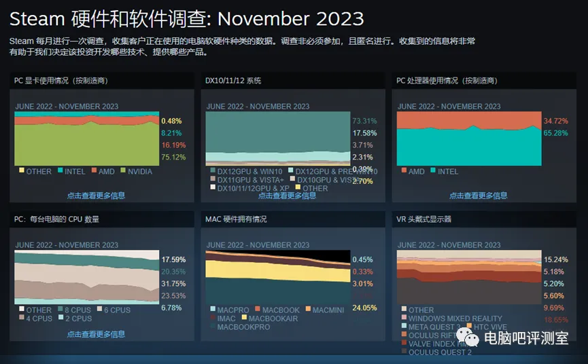Select the MACBOOKAIR legend swatch
Screen dimensions: 588x364
[x=244, y=318]
